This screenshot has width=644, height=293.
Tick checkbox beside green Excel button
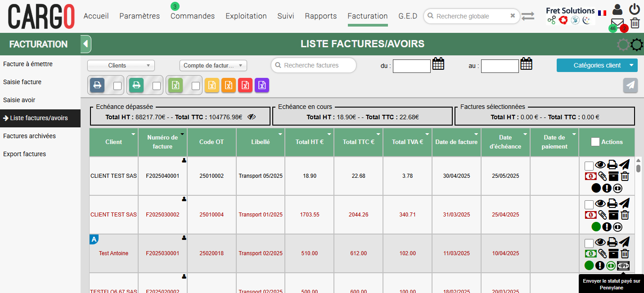pos(196,86)
